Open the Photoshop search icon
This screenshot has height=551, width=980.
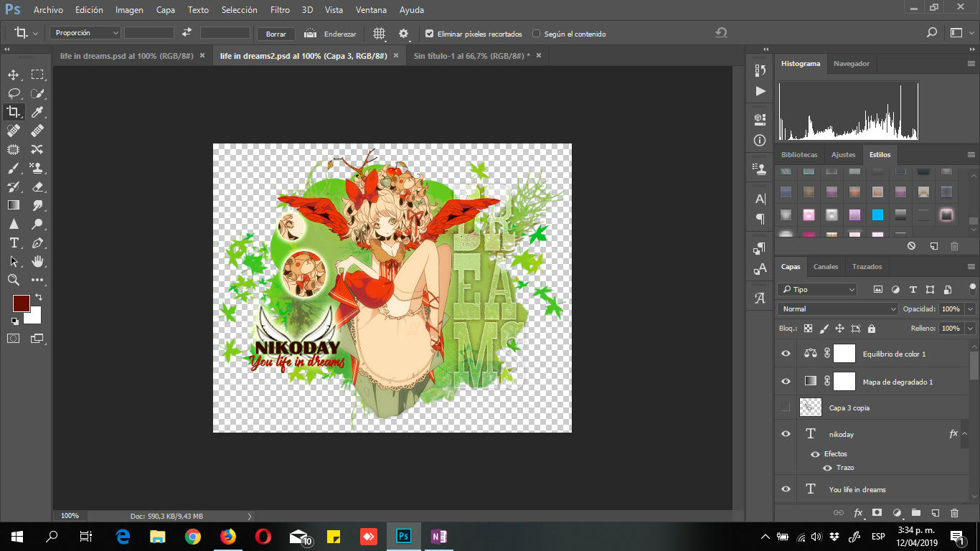coord(932,33)
